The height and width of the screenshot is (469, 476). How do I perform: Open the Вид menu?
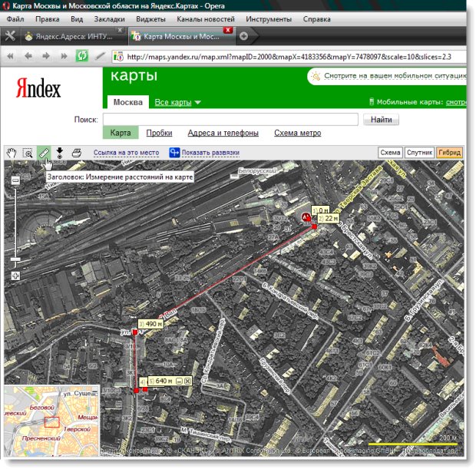click(77, 19)
